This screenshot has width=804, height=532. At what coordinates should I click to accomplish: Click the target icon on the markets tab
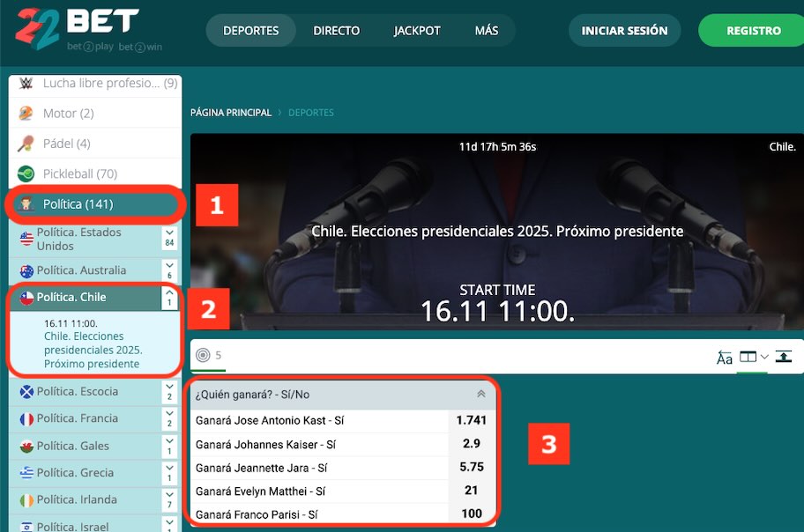tap(204, 356)
